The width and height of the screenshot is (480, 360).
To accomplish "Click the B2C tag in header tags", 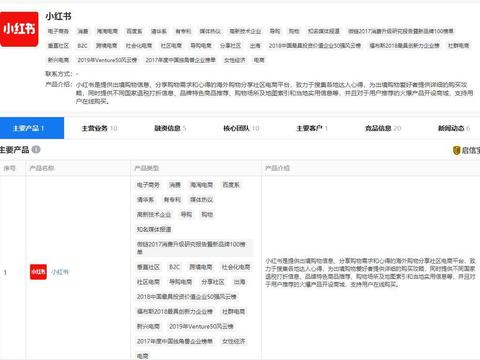I will [x=82, y=46].
